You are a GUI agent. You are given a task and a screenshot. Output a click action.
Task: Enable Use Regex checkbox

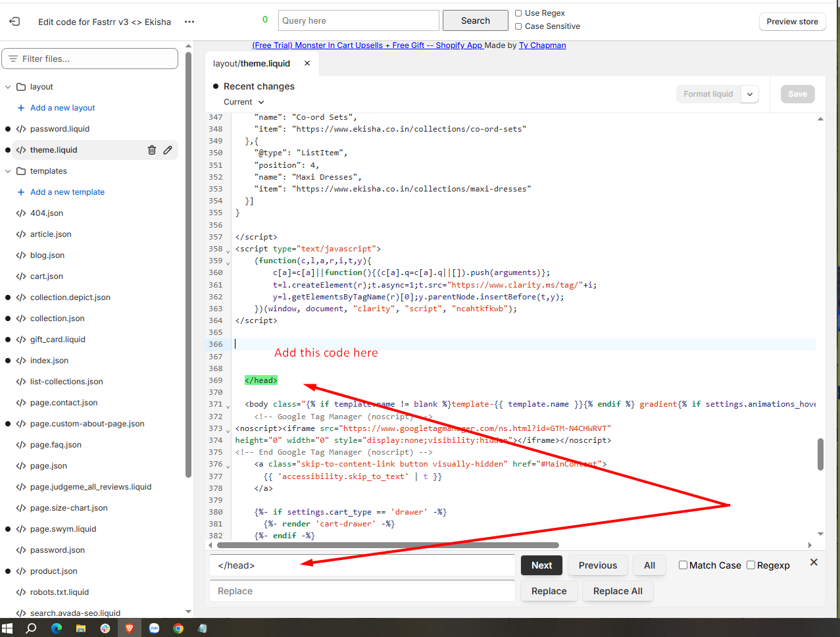518,13
